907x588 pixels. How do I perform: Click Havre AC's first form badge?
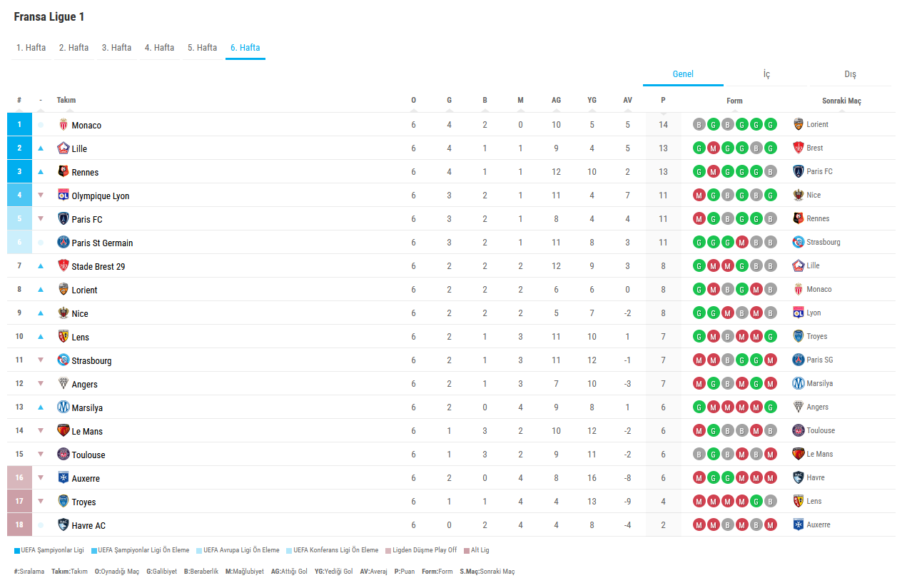(699, 525)
